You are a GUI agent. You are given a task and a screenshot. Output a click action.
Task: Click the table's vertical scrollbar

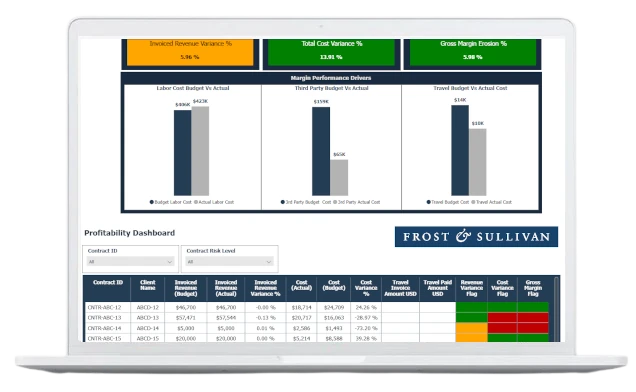[x=556, y=309]
